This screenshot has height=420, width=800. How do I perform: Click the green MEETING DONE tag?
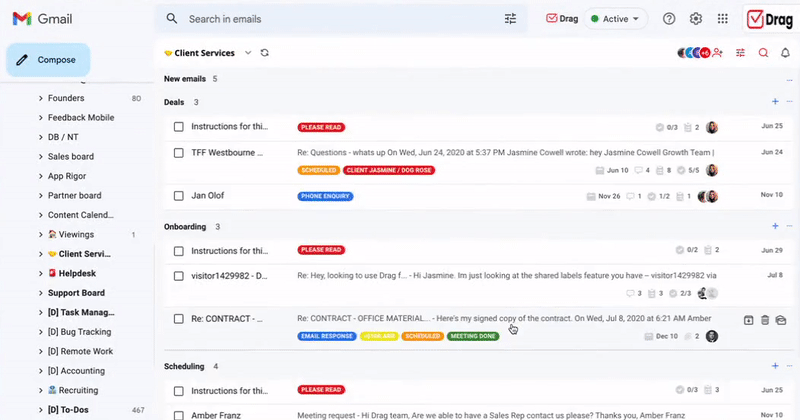pos(473,336)
